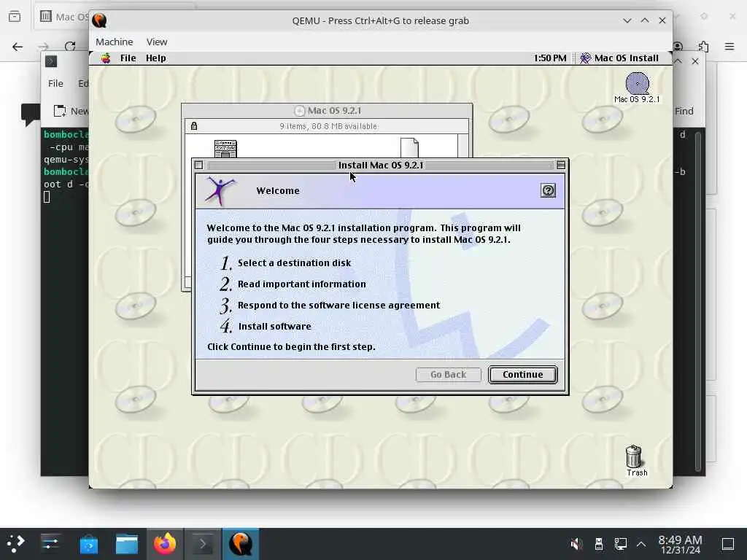Reload the Firefox page
The width and height of the screenshot is (747, 560).
point(70,46)
